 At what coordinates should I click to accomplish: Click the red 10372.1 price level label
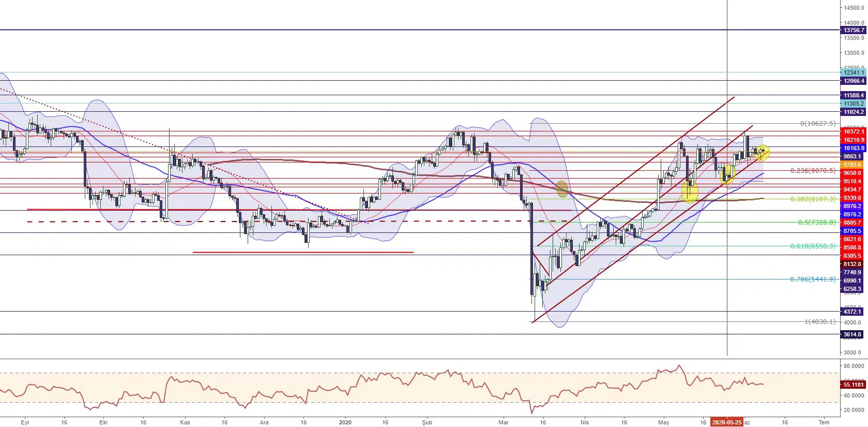(854, 132)
